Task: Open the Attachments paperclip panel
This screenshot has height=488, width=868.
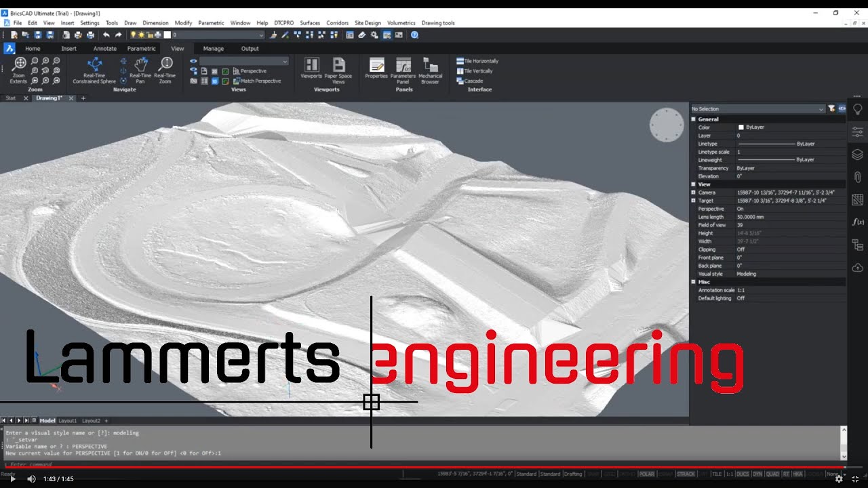Action: click(857, 177)
